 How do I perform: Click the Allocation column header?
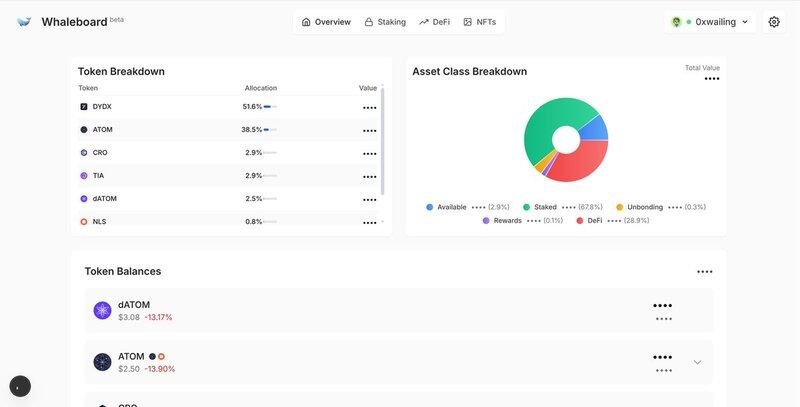point(260,88)
